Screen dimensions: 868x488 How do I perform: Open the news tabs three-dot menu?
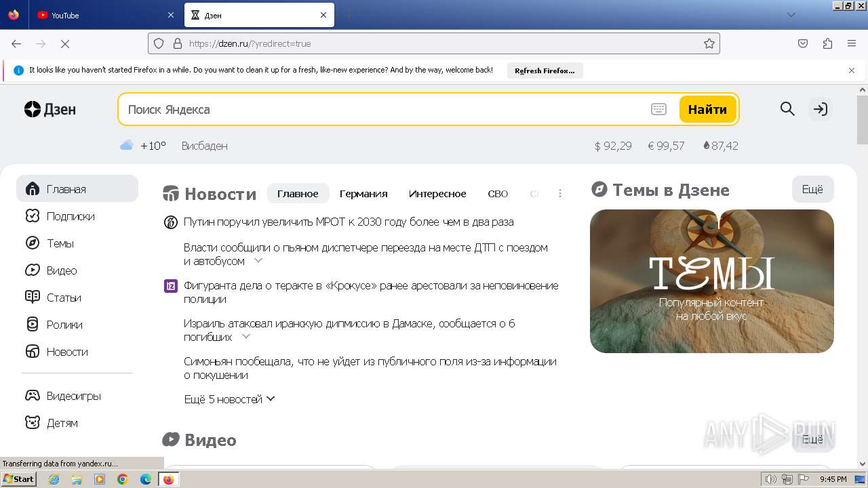[x=560, y=193]
